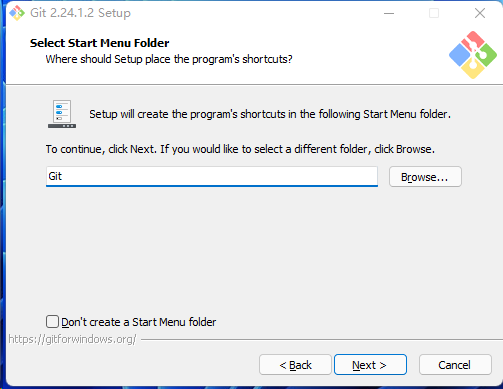503x389 pixels.
Task: Click the Setup will create shortcuts description text
Action: (x=270, y=114)
